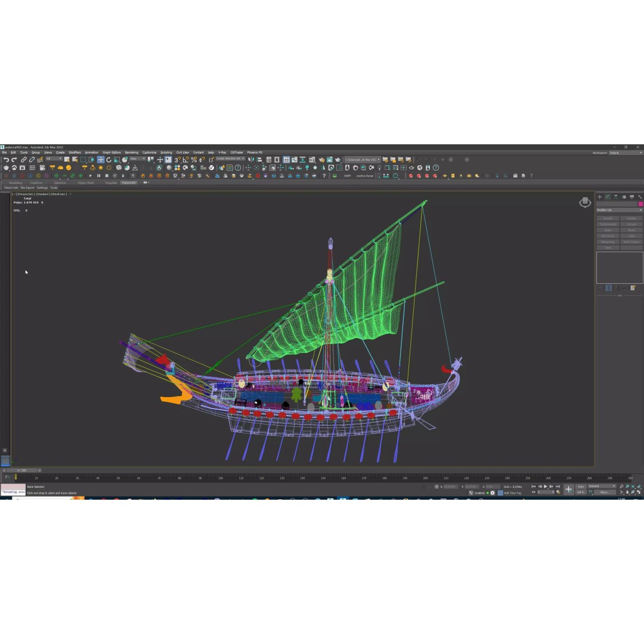Click Next Frame button
Viewport: 644px width, 644px height.
point(551,487)
